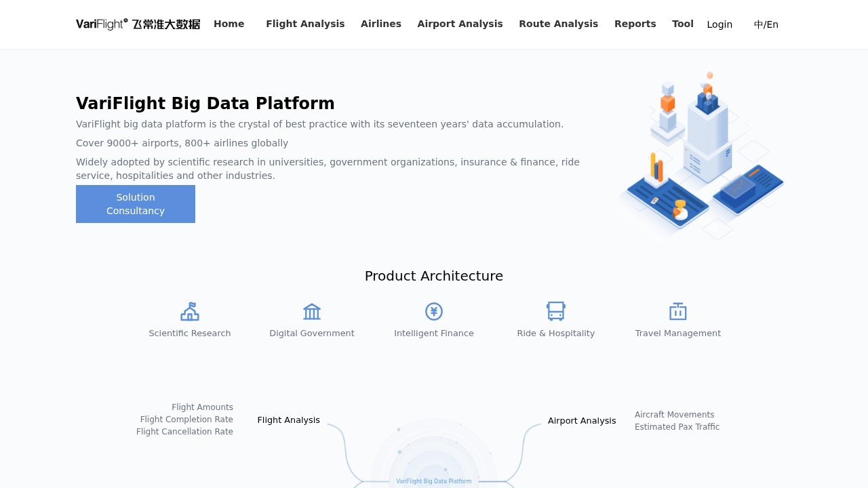Select Route Analysis in top navigation
Viewport: 868px width, 488px height.
coord(558,24)
